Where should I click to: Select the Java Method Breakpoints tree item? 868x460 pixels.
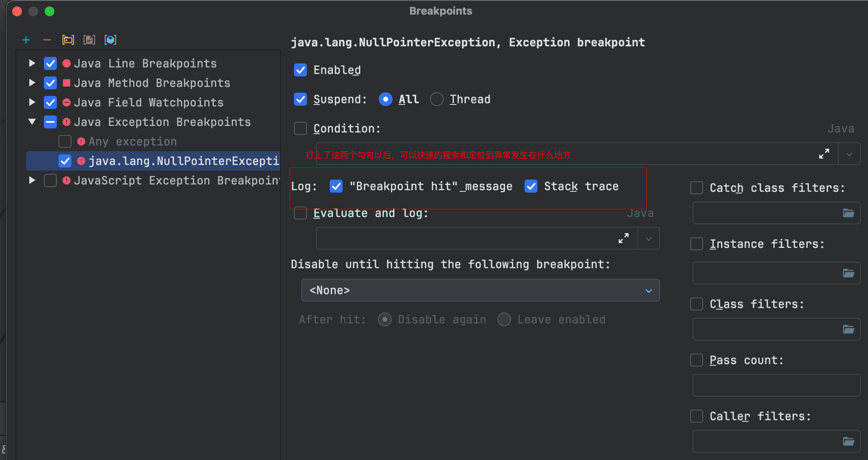152,83
